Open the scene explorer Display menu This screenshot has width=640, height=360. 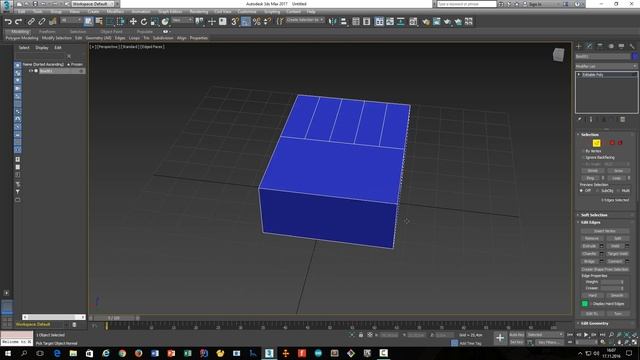42,48
